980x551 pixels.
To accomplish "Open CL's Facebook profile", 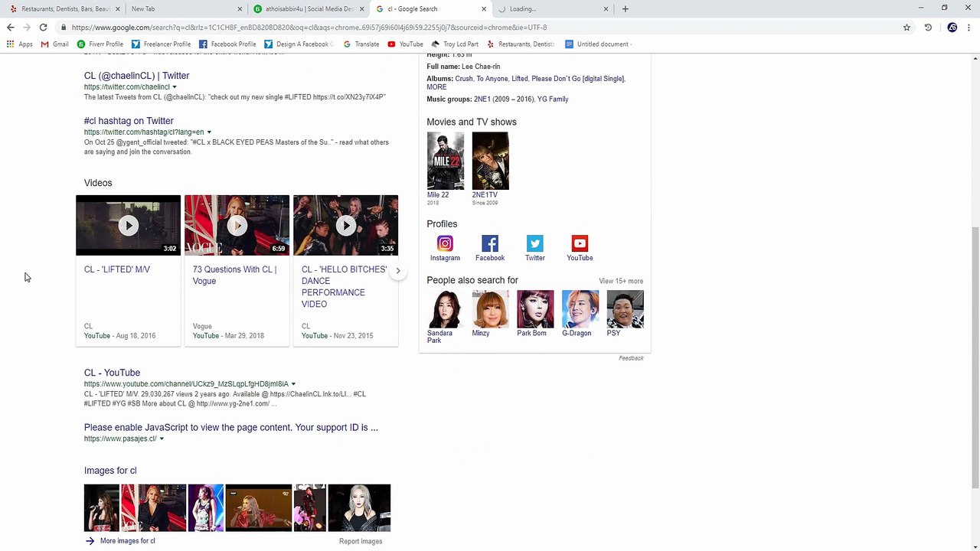I will [490, 248].
